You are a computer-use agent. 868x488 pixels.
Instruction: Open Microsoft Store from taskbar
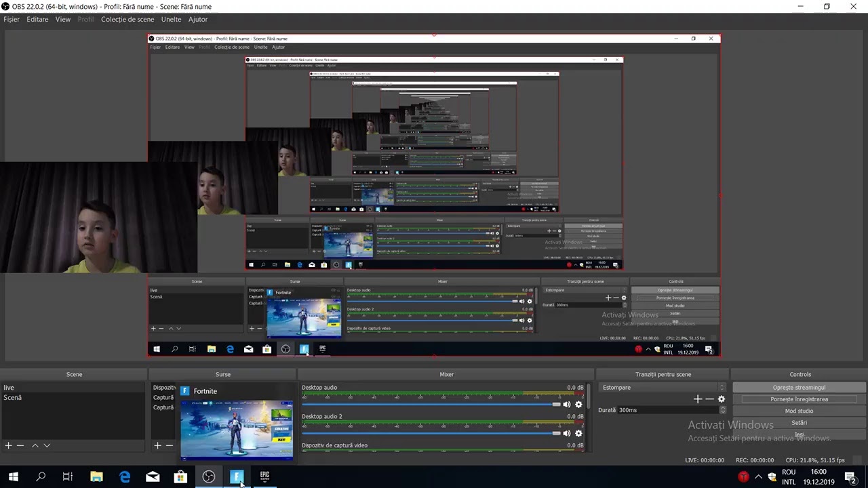(x=180, y=476)
